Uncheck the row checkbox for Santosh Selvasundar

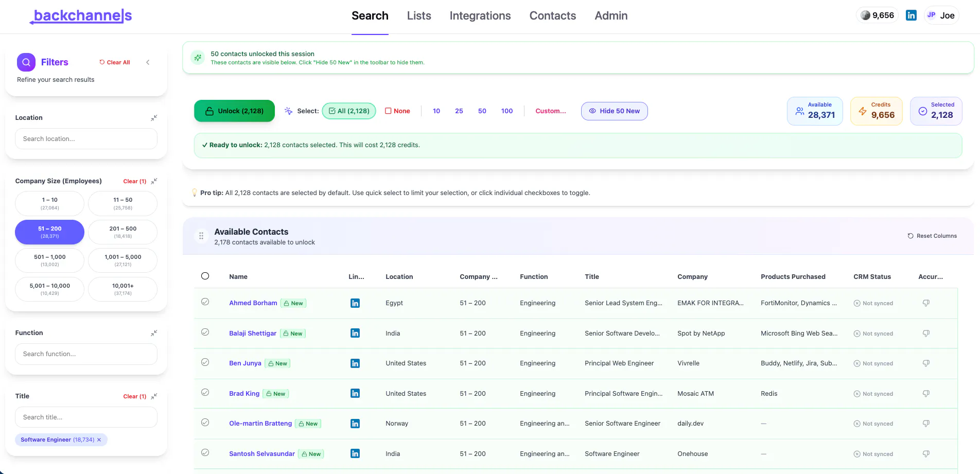click(205, 453)
